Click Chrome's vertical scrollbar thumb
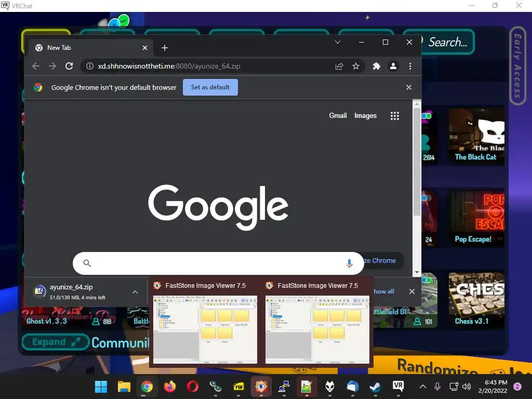The height and width of the screenshot is (399, 532). point(417,161)
